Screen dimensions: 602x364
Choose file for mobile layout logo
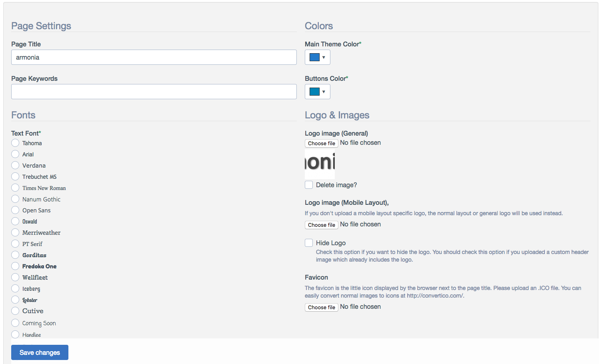click(322, 225)
